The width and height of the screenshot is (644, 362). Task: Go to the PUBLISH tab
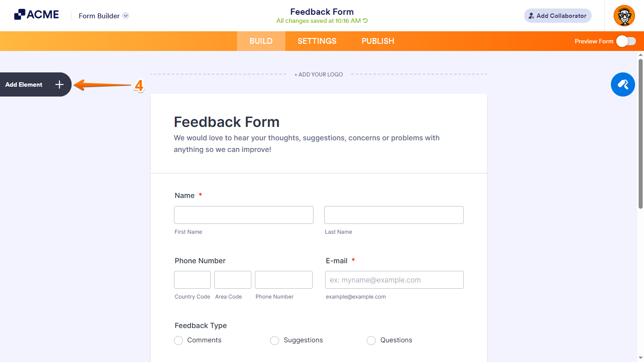pyautogui.click(x=378, y=41)
